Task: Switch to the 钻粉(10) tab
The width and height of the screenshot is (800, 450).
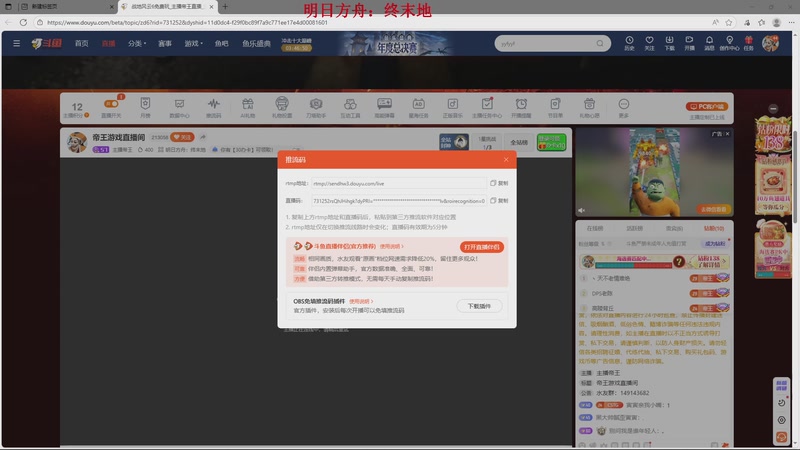Action: (x=714, y=228)
